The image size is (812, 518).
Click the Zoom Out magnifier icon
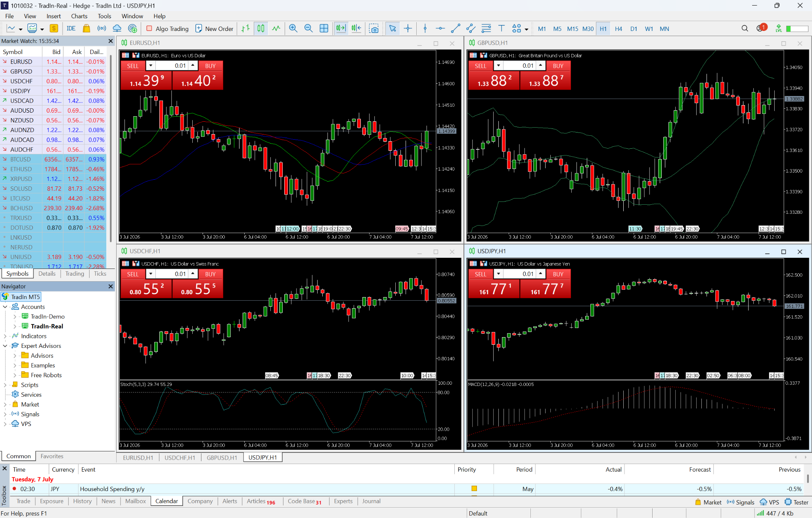(308, 29)
